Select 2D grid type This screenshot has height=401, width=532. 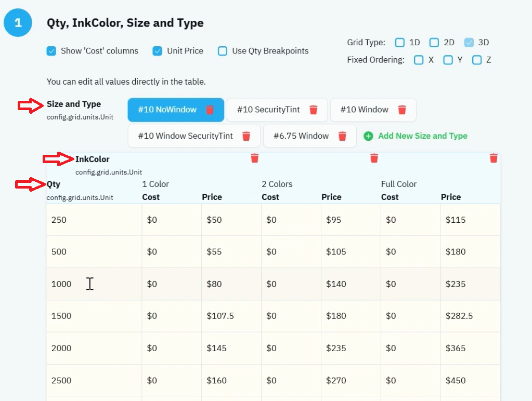434,43
